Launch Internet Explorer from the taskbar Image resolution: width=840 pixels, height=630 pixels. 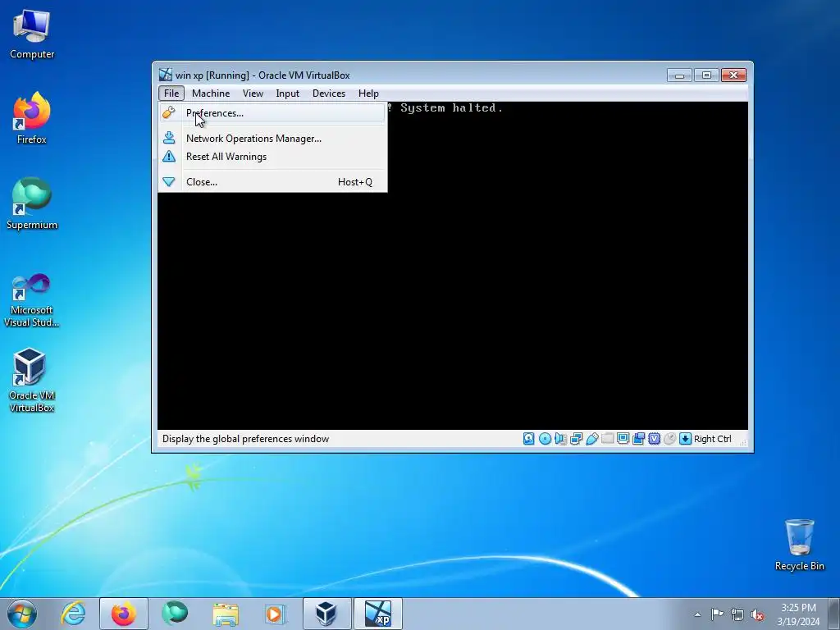(x=73, y=614)
